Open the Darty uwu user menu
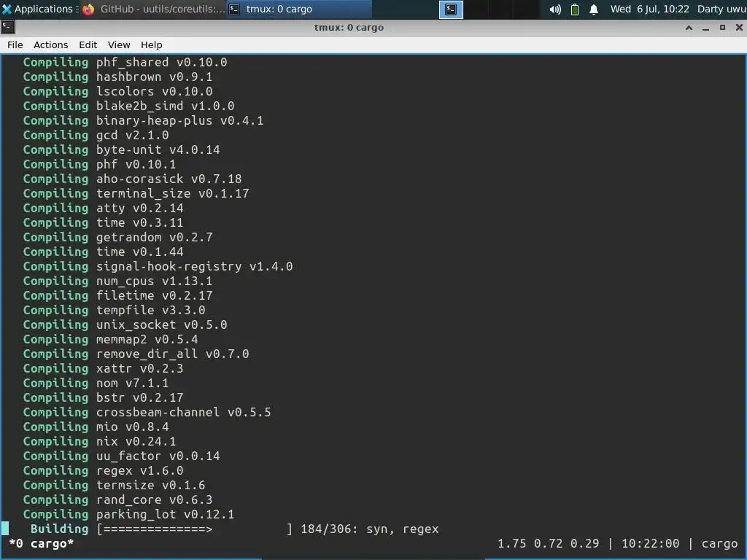The height and width of the screenshot is (560, 747). pos(721,9)
